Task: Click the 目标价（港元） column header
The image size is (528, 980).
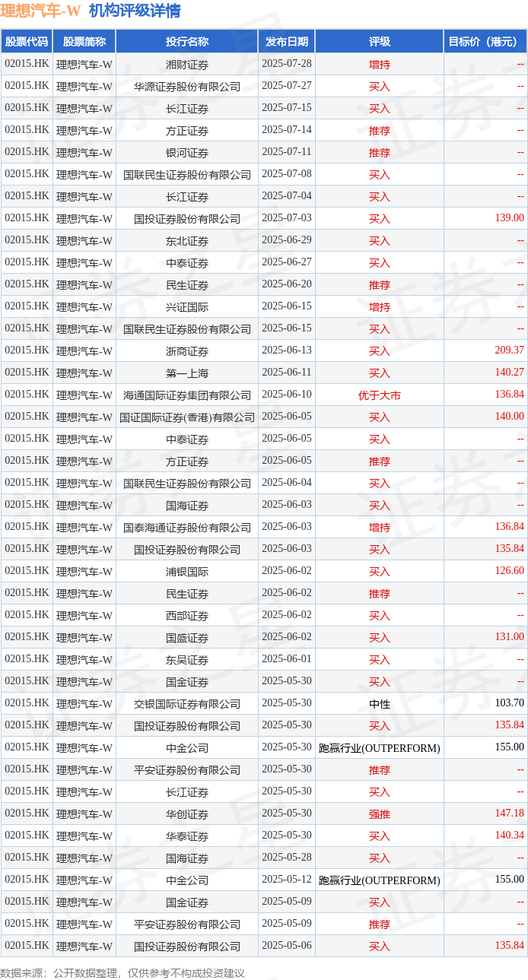Action: click(485, 42)
